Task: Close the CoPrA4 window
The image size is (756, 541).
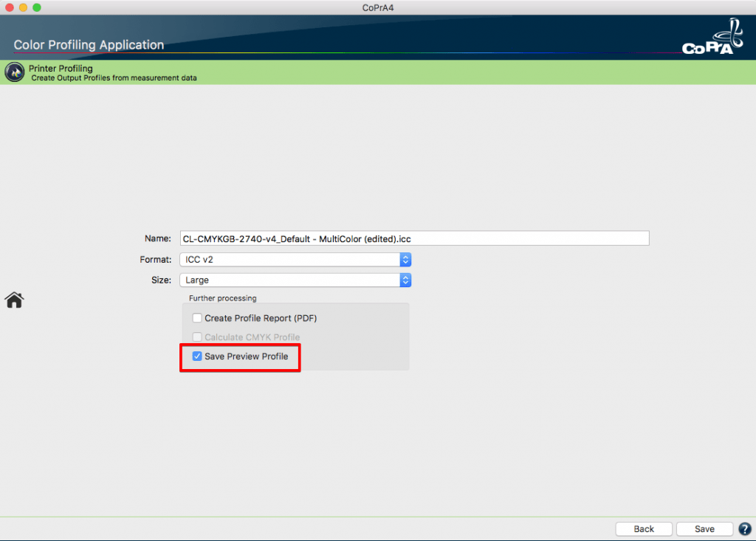Action: [9, 7]
